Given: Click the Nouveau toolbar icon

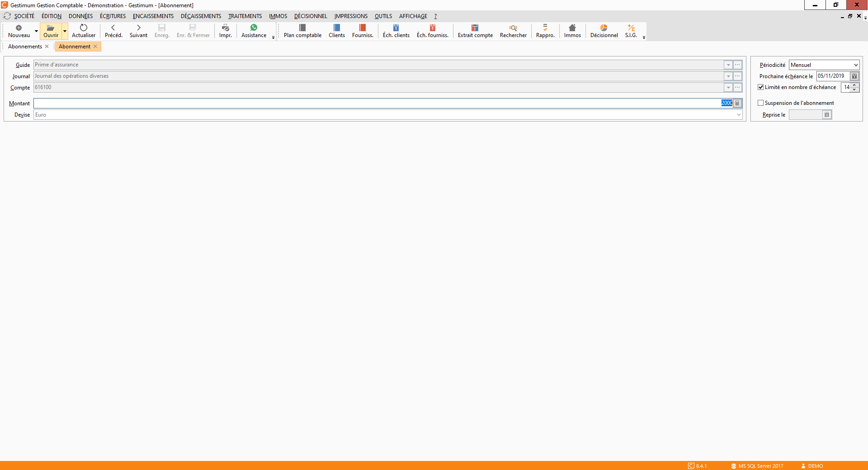Looking at the screenshot, I should pyautogui.click(x=19, y=28).
